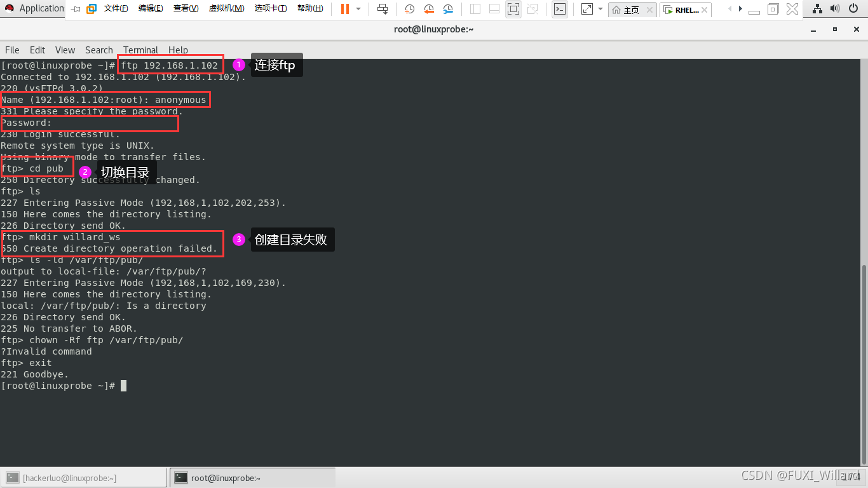The width and height of the screenshot is (868, 488).
Task: Close the root@linuxprobe terminal window
Action: [x=855, y=29]
